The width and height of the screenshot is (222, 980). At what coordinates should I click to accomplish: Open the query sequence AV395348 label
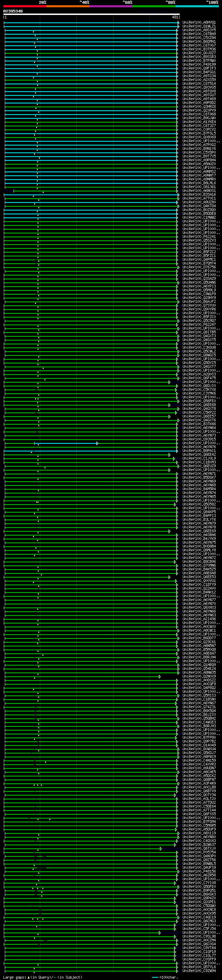[x=13, y=11]
